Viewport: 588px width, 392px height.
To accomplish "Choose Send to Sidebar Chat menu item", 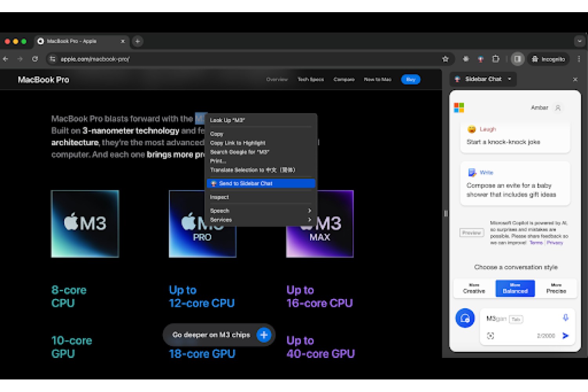I will 261,183.
